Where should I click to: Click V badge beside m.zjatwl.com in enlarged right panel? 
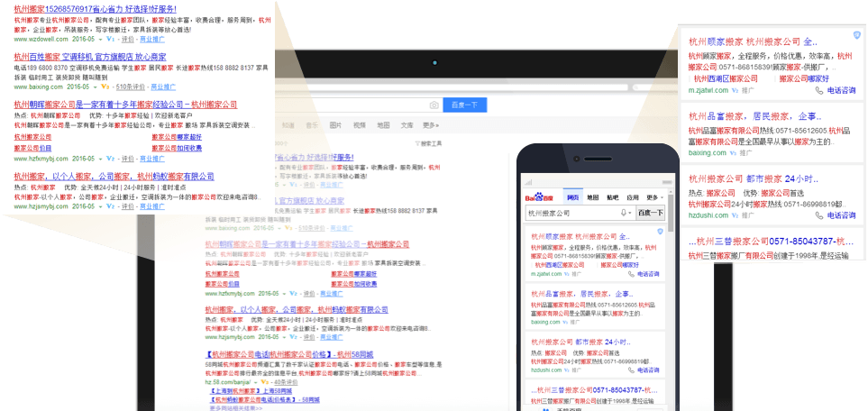[x=736, y=90]
